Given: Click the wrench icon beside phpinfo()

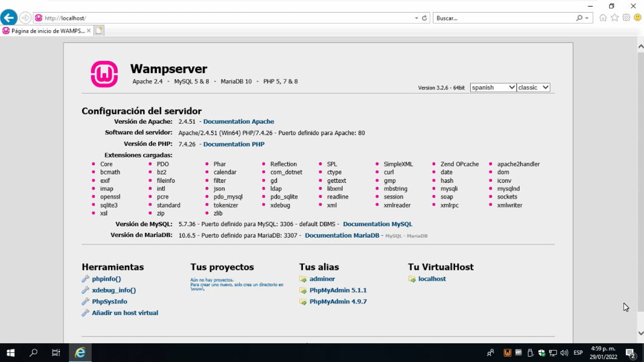Looking at the screenshot, I should pyautogui.click(x=86, y=279).
